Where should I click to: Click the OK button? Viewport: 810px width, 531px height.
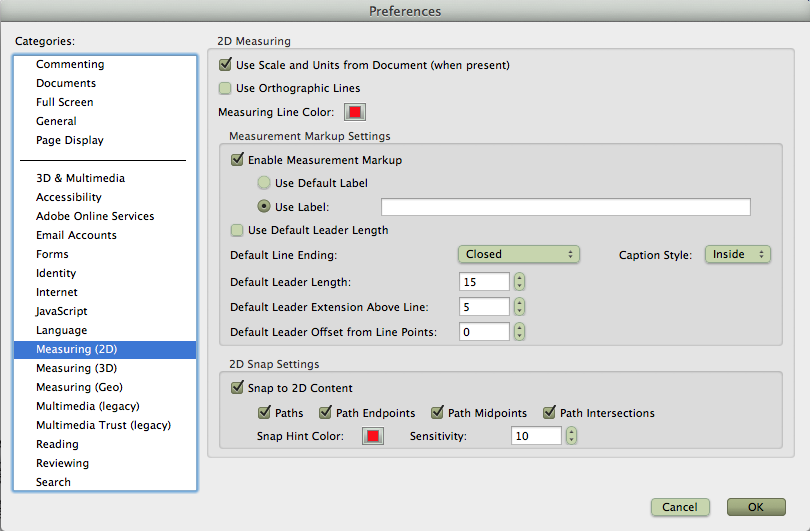[x=756, y=507]
